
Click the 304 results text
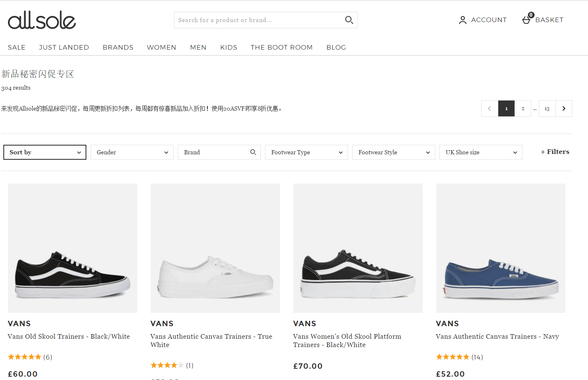16,88
